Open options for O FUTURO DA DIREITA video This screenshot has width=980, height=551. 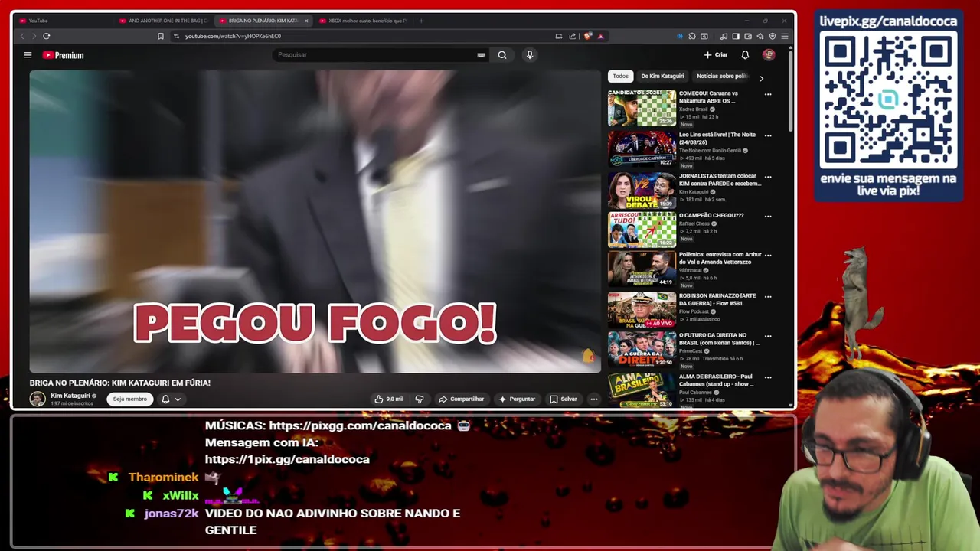point(768,335)
